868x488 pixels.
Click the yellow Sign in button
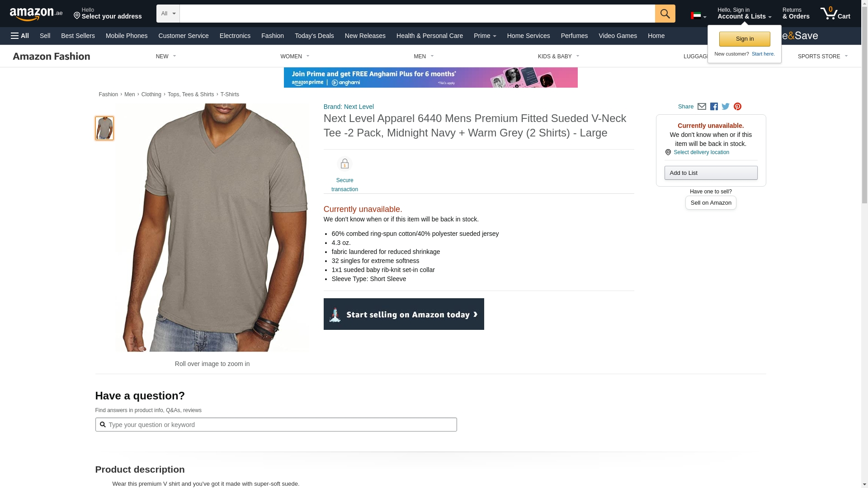(x=745, y=39)
